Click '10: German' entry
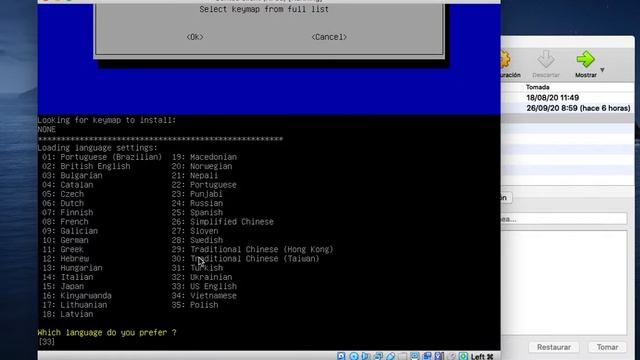The width and height of the screenshot is (640, 360). click(65, 240)
